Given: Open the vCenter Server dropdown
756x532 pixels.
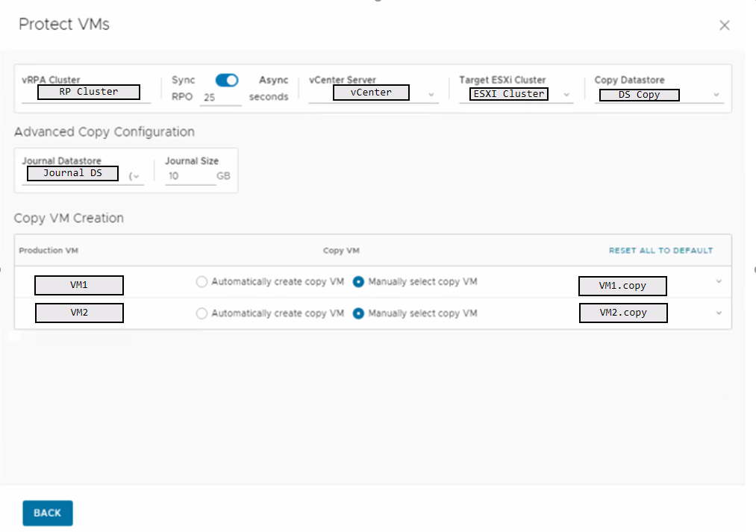Looking at the screenshot, I should (431, 93).
